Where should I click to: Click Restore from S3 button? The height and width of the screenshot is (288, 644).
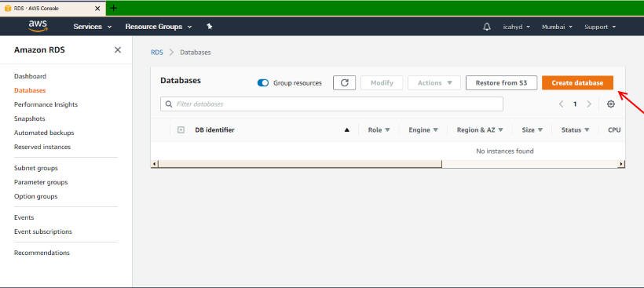point(502,83)
